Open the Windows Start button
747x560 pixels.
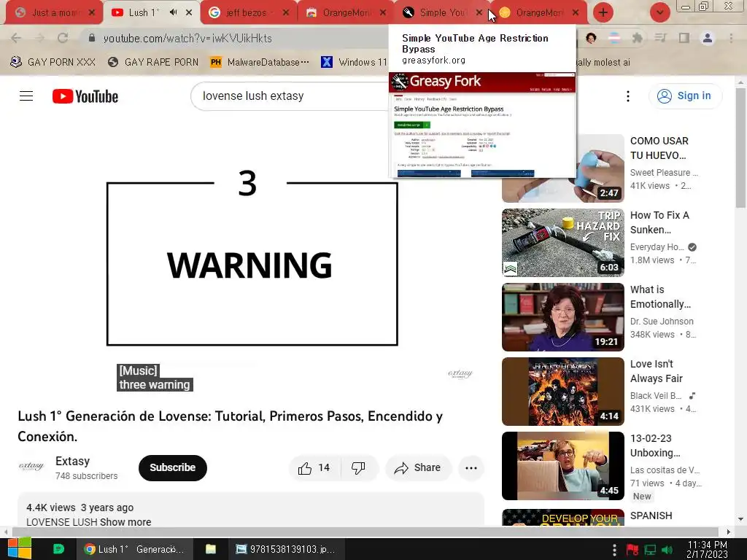20,549
